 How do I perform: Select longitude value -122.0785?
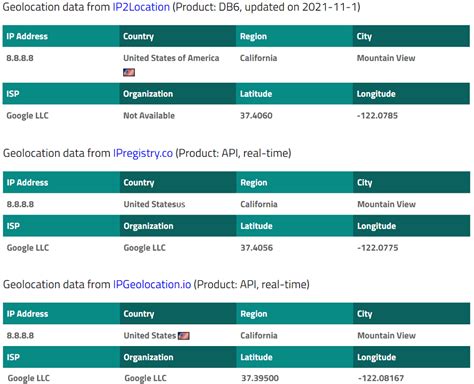[x=377, y=116]
